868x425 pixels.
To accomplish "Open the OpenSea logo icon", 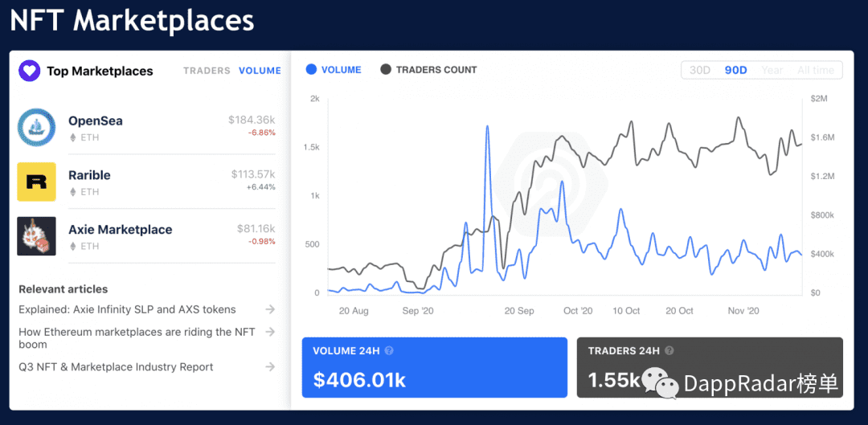I will coord(36,127).
